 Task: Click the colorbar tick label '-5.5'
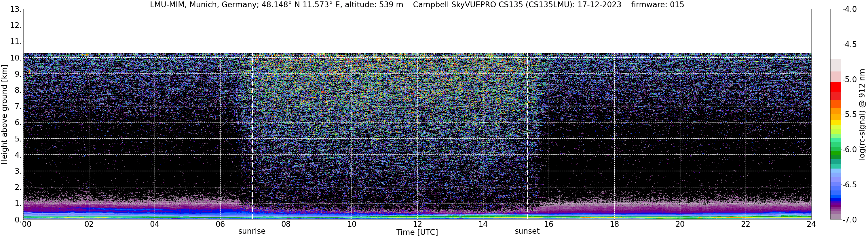coord(850,114)
